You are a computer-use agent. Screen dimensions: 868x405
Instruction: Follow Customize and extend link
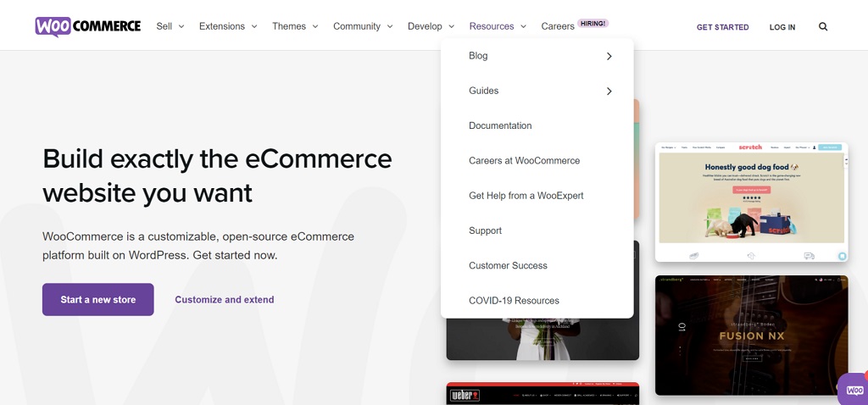(224, 299)
